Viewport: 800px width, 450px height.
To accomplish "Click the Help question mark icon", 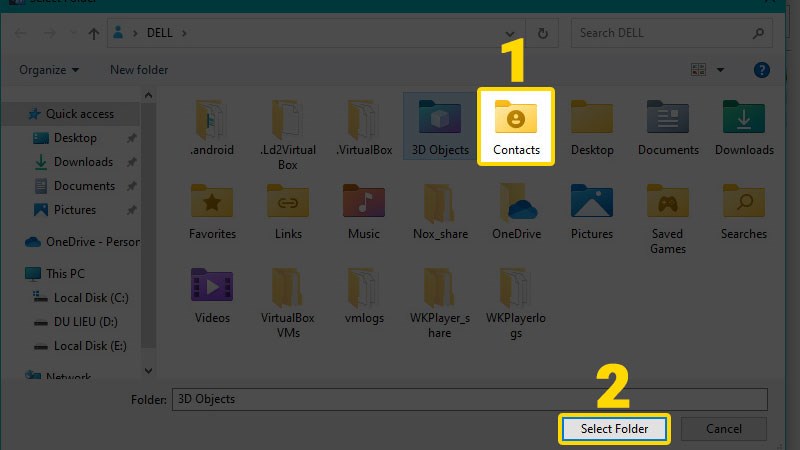I will pyautogui.click(x=761, y=70).
